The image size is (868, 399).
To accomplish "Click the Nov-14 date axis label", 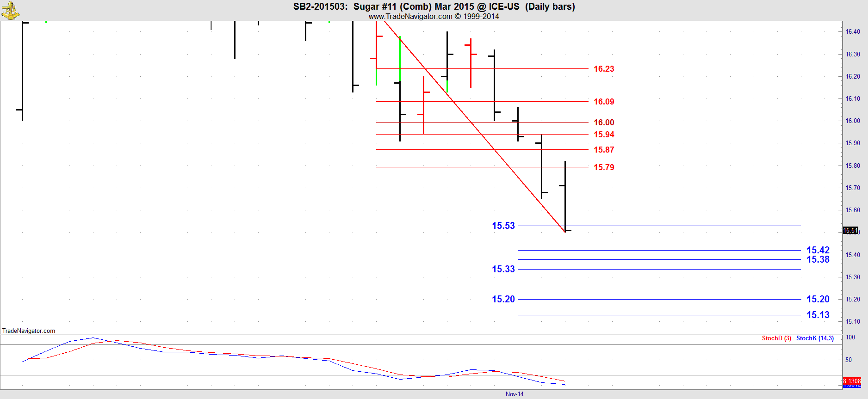I will (514, 394).
